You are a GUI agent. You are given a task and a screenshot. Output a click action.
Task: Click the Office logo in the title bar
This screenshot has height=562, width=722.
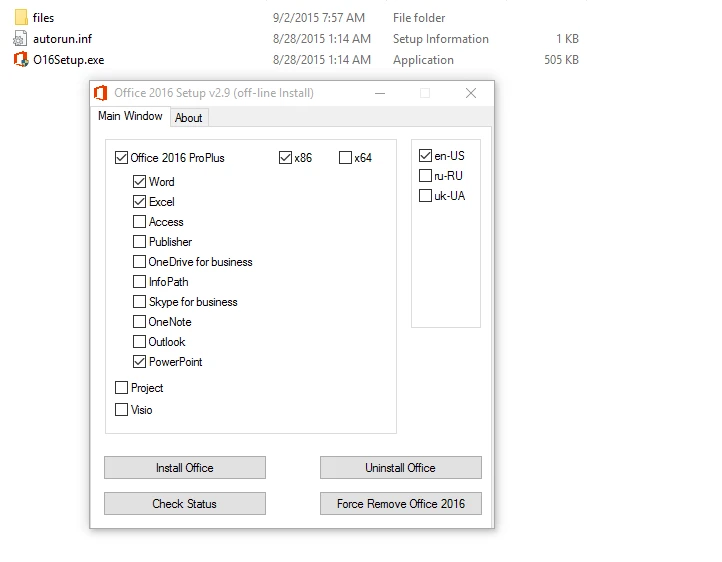[100, 93]
